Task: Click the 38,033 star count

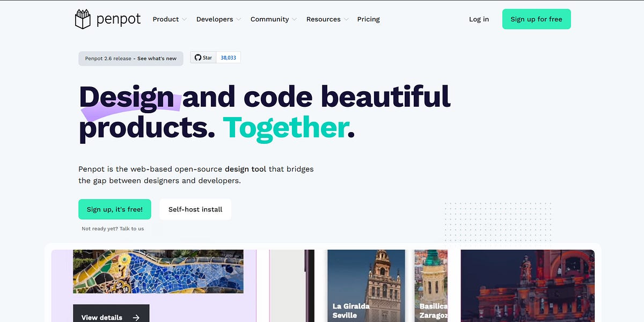Action: [x=229, y=57]
